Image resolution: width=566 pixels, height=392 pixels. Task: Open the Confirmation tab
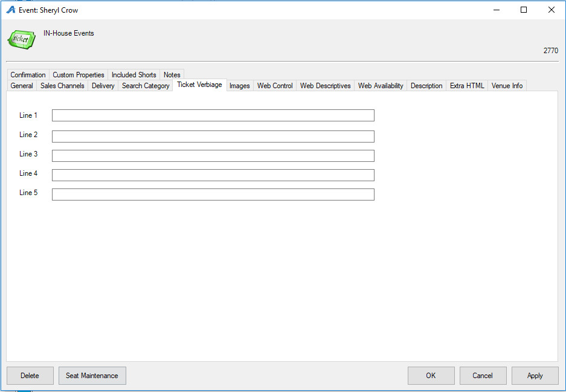28,75
